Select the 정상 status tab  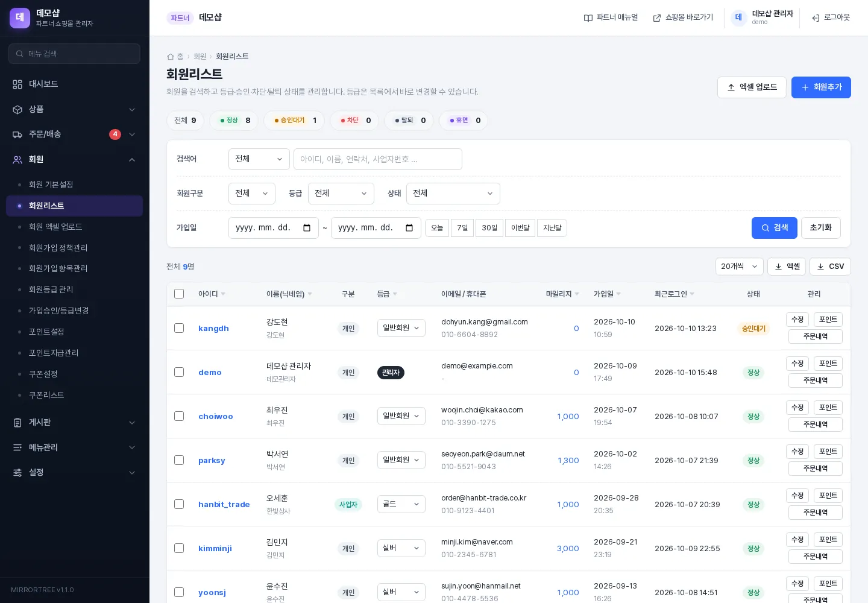tap(234, 121)
